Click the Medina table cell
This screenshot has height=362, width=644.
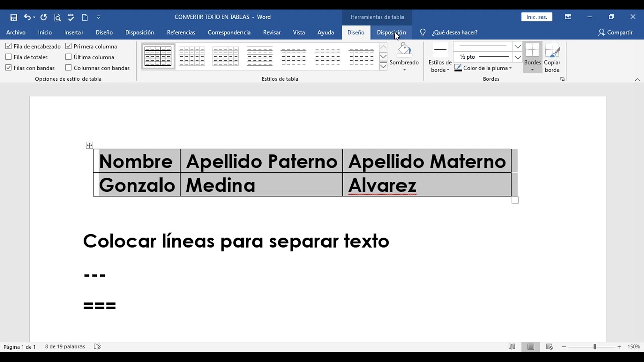[261, 185]
